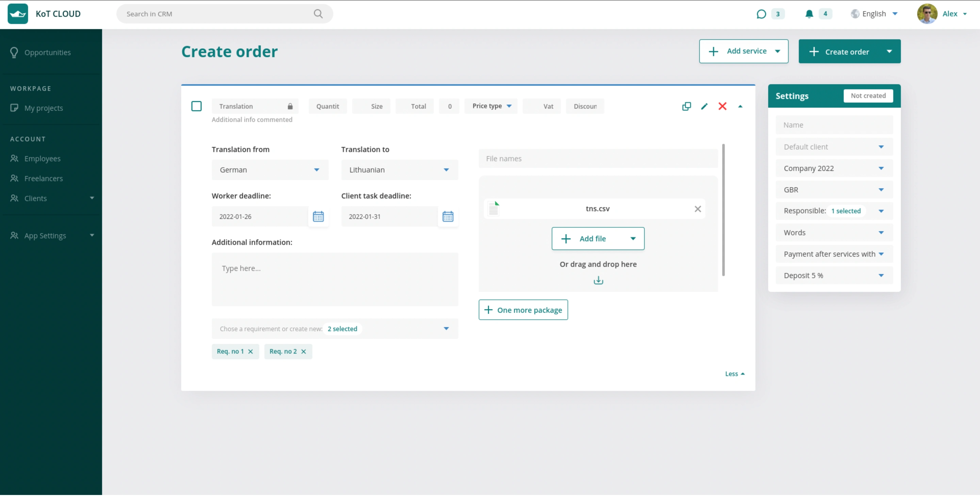Image resolution: width=980 pixels, height=496 pixels.
Task: Click One more package button
Action: [x=523, y=310]
